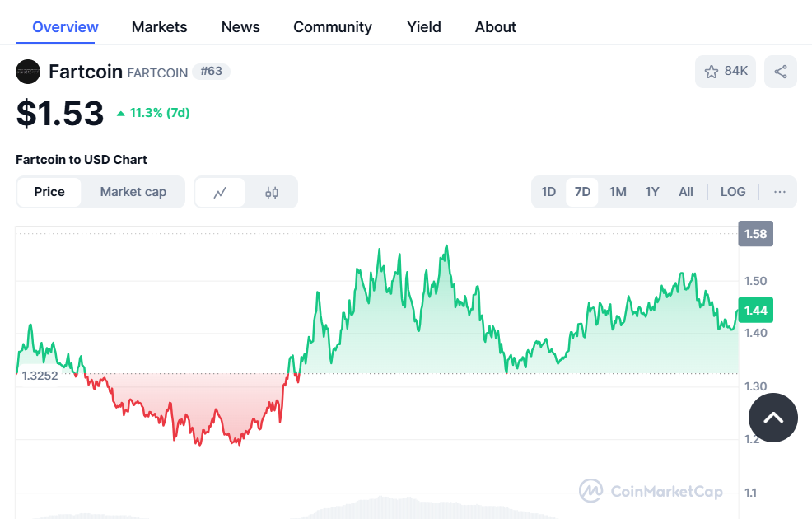The width and height of the screenshot is (812, 519).
Task: Click the $1.53 price value
Action: click(x=60, y=114)
